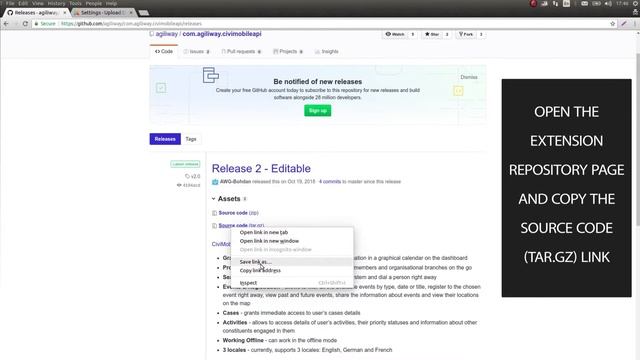
Task: Click the v2.0 tag link
Action: (x=196, y=176)
